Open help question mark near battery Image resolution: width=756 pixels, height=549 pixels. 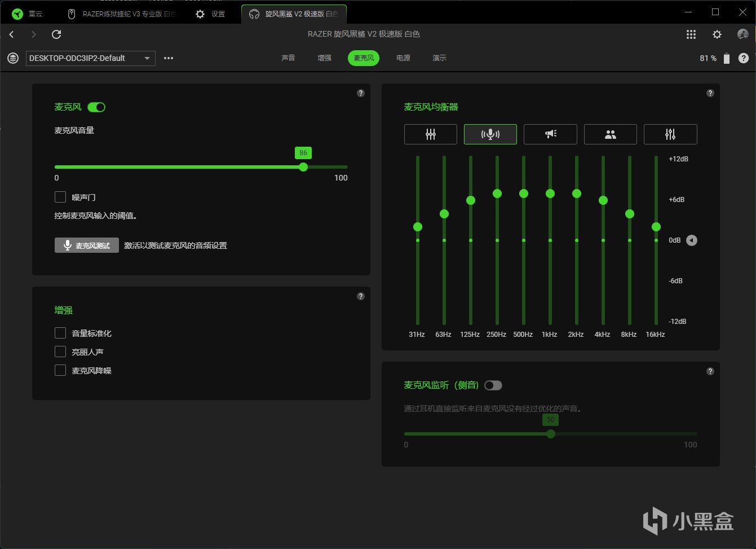744,58
